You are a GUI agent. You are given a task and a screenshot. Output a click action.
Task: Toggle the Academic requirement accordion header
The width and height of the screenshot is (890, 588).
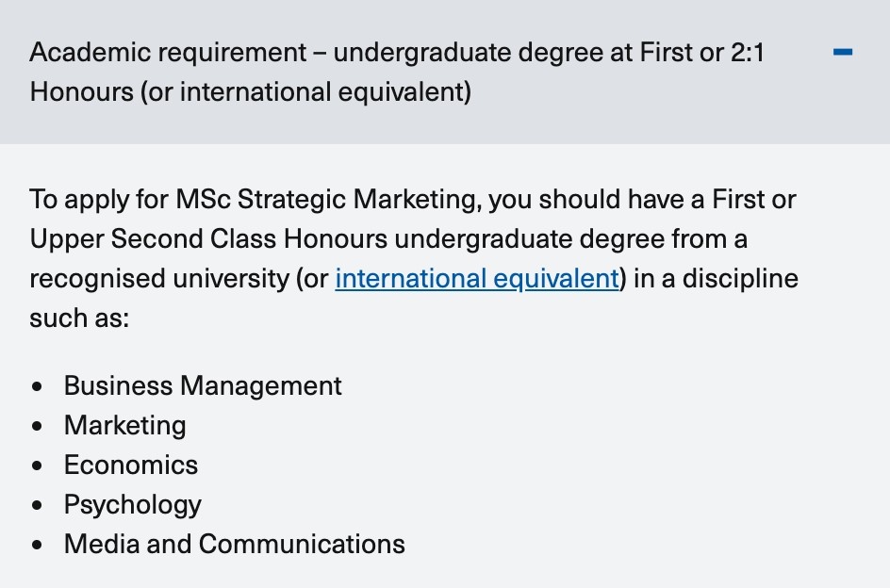click(x=445, y=72)
